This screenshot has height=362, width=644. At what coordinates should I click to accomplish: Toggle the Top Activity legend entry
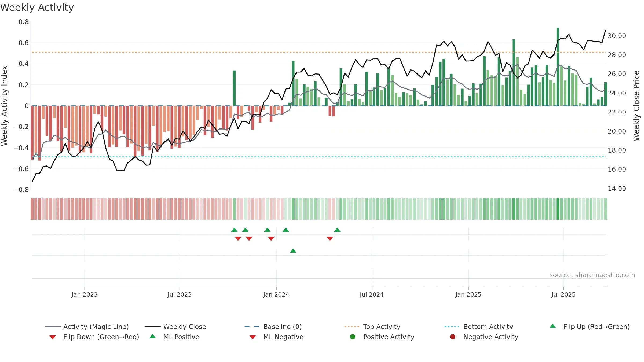click(372, 327)
